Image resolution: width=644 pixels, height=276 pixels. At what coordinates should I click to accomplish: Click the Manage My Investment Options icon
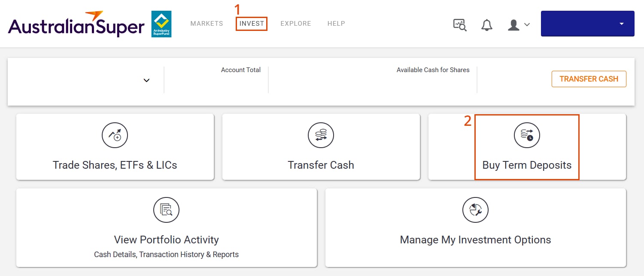coord(475,210)
